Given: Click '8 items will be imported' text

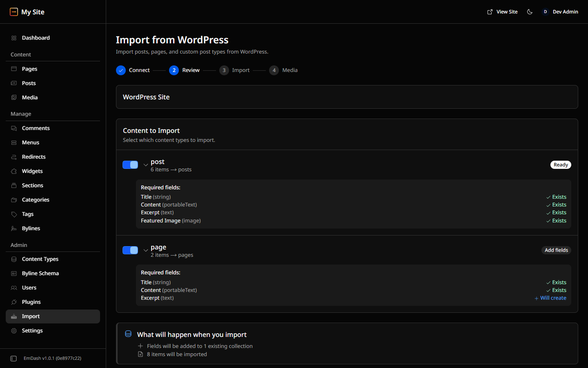Looking at the screenshot, I should 177,355.
